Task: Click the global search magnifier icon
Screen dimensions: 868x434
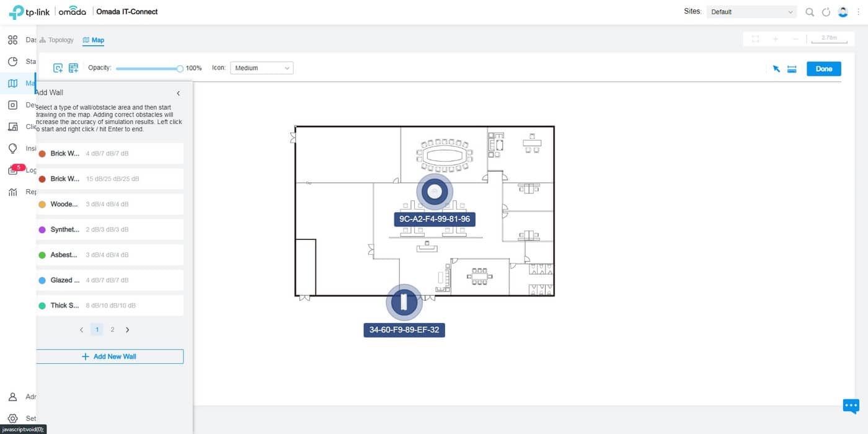Action: click(810, 12)
